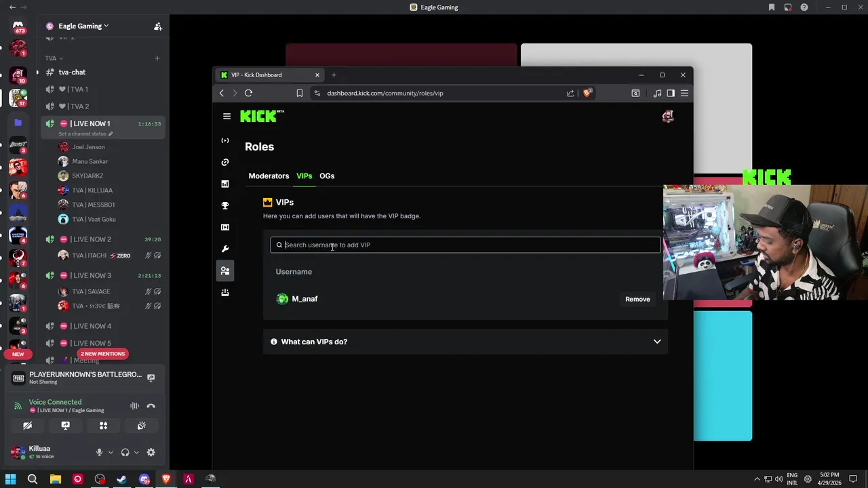868x488 pixels.
Task: Click the share icon in the address bar
Action: pyautogui.click(x=570, y=93)
